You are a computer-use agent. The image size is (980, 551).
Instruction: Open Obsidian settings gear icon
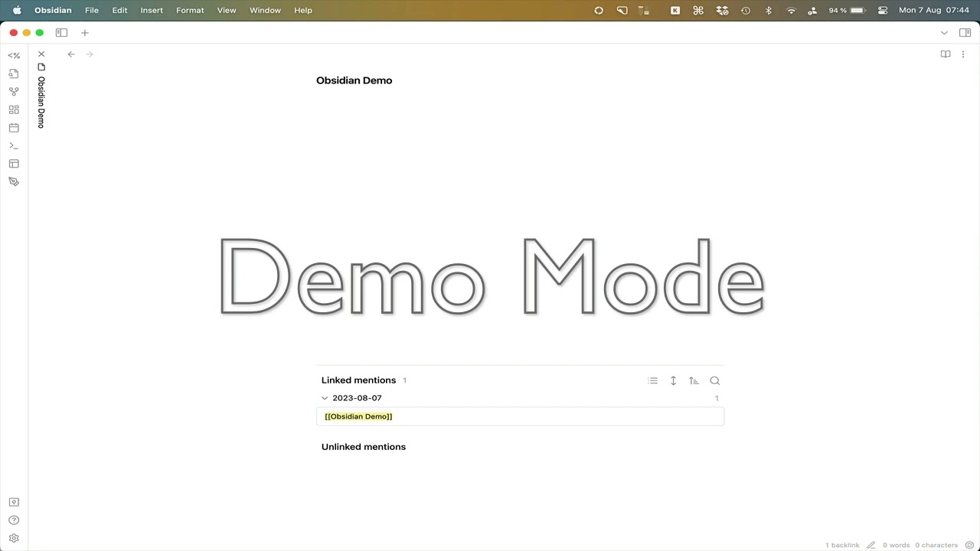(x=14, y=538)
